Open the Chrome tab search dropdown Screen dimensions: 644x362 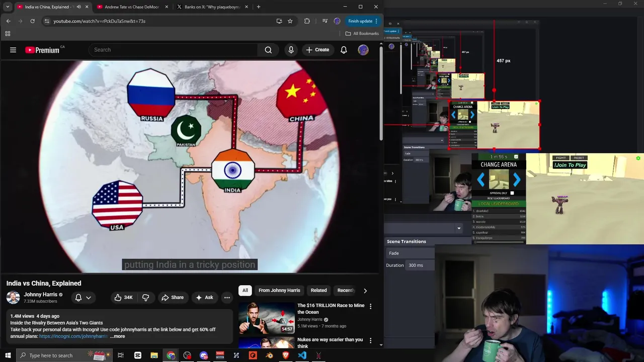tap(8, 7)
